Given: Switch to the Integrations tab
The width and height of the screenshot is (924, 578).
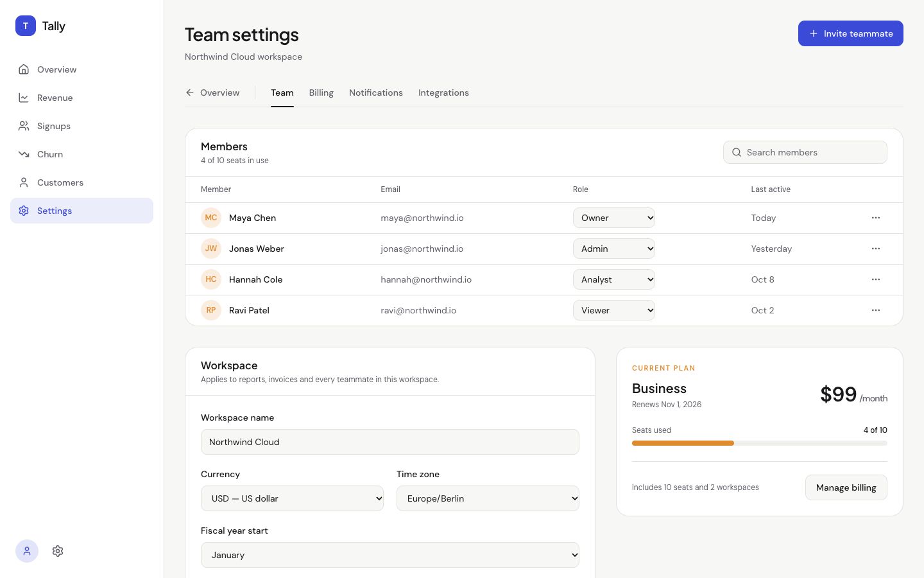Looking at the screenshot, I should [x=443, y=92].
